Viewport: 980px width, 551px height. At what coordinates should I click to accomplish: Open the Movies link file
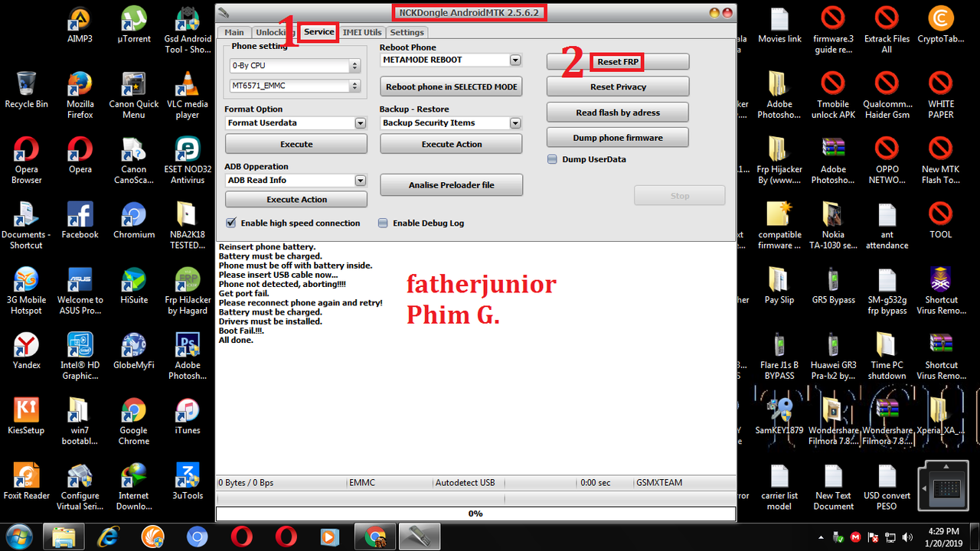[x=779, y=25]
